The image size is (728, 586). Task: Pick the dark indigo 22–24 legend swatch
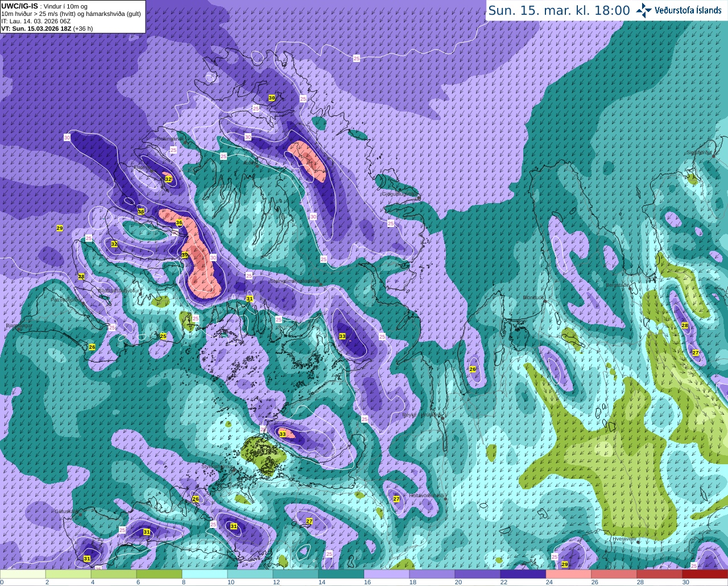523,574
